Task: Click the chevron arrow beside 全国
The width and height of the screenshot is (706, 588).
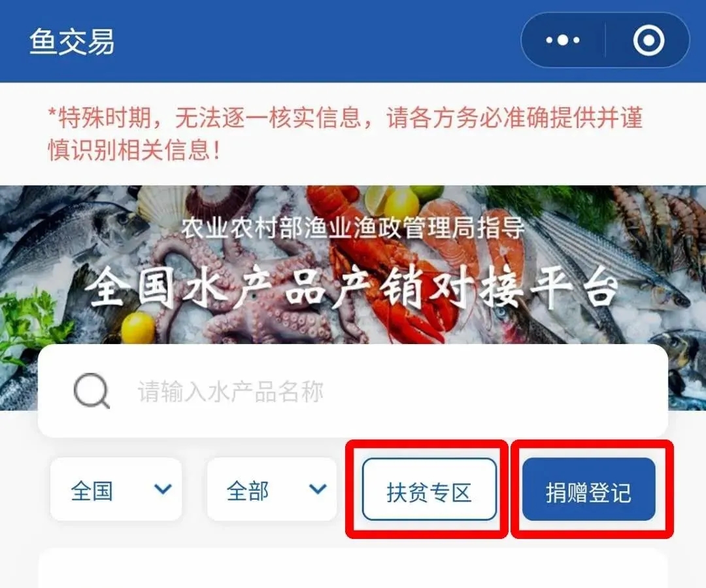Action: click(x=163, y=489)
